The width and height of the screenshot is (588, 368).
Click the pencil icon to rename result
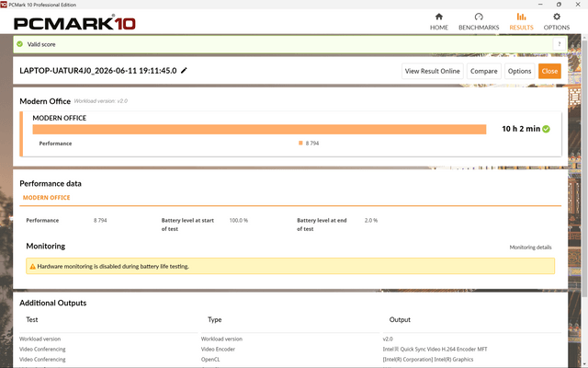(184, 71)
